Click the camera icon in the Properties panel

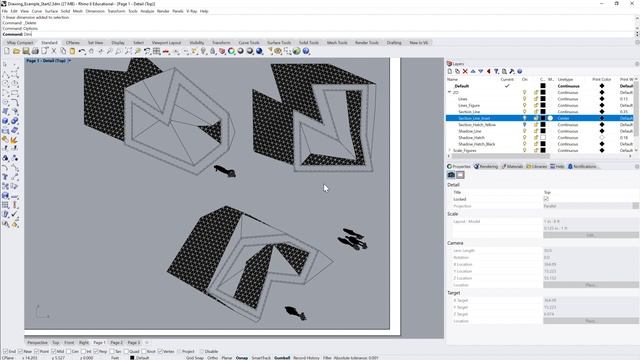click(451, 175)
